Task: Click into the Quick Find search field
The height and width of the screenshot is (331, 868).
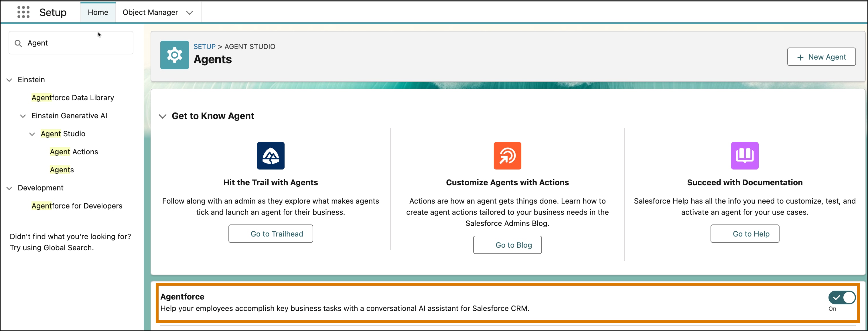Action: click(71, 43)
